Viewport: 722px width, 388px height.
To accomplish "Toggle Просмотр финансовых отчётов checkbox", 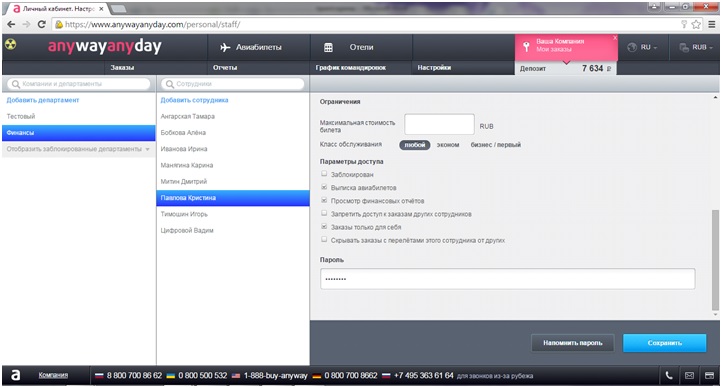I will [324, 200].
